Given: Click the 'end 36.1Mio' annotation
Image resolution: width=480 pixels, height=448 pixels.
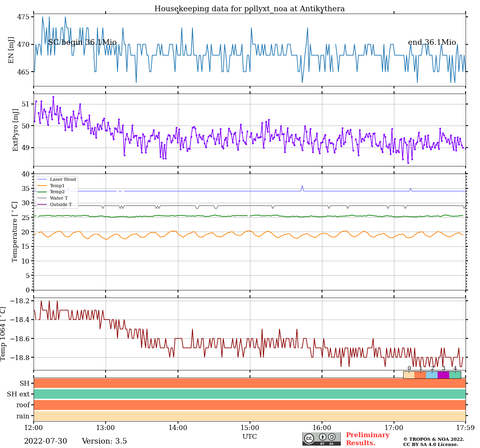Looking at the screenshot, I should point(432,42).
